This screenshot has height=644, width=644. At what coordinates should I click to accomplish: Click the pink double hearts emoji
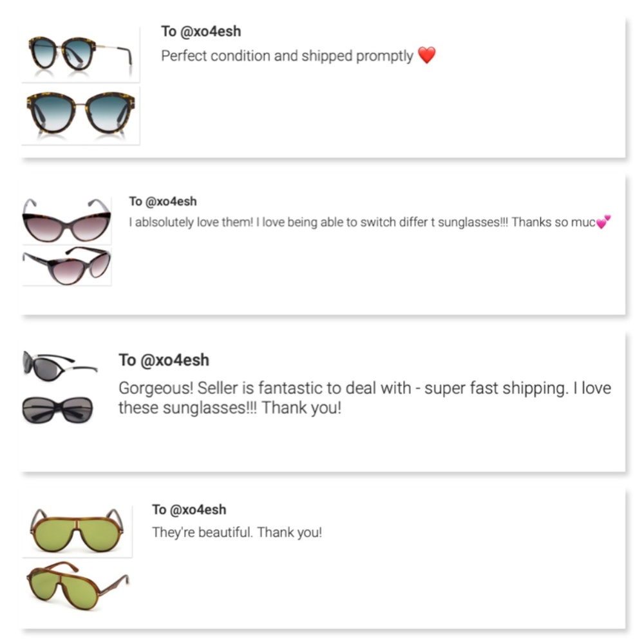tap(603, 223)
